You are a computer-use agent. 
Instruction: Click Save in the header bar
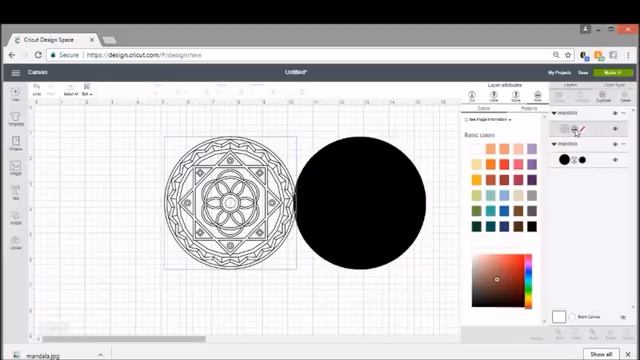point(583,73)
